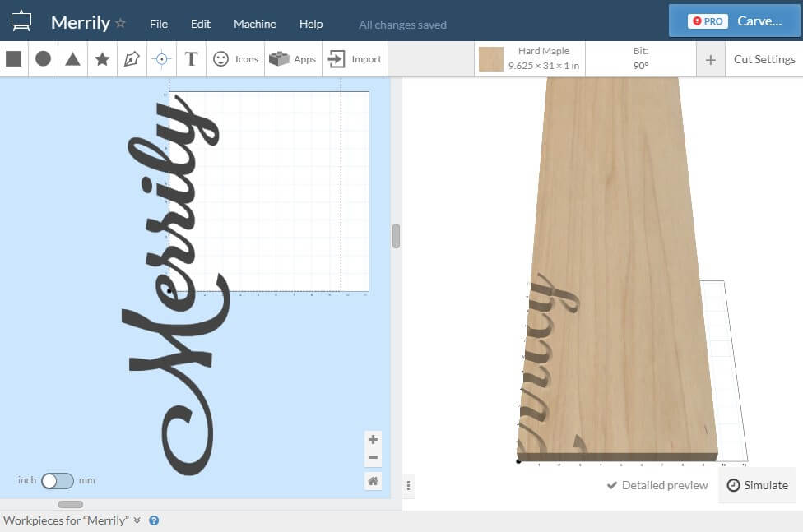Star the Merrily project as favorite
This screenshot has width=803, height=532.
pos(120,23)
